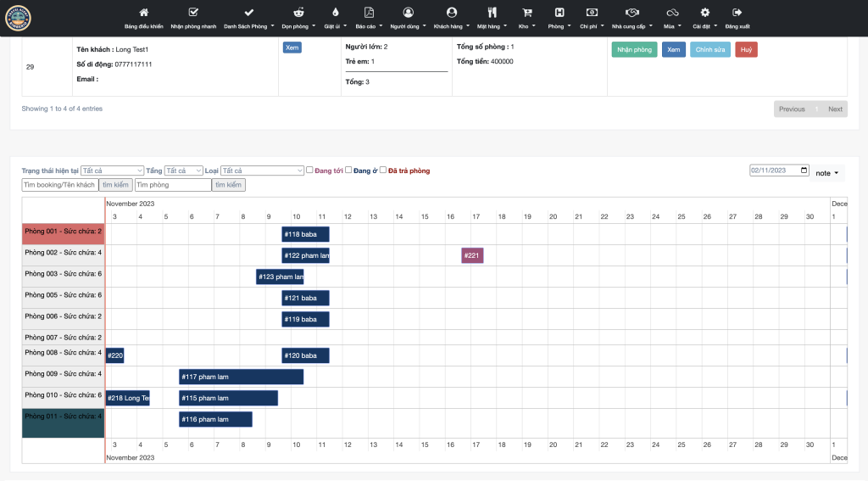The image size is (868, 481).
Task: Expand the Trạng thái hiện tại dropdown
Action: 113,171
